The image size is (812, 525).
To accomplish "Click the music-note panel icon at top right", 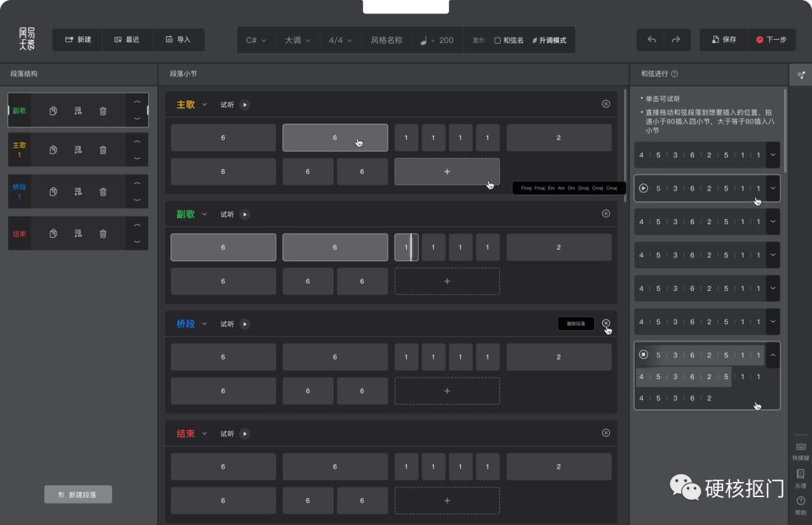I will pos(801,75).
